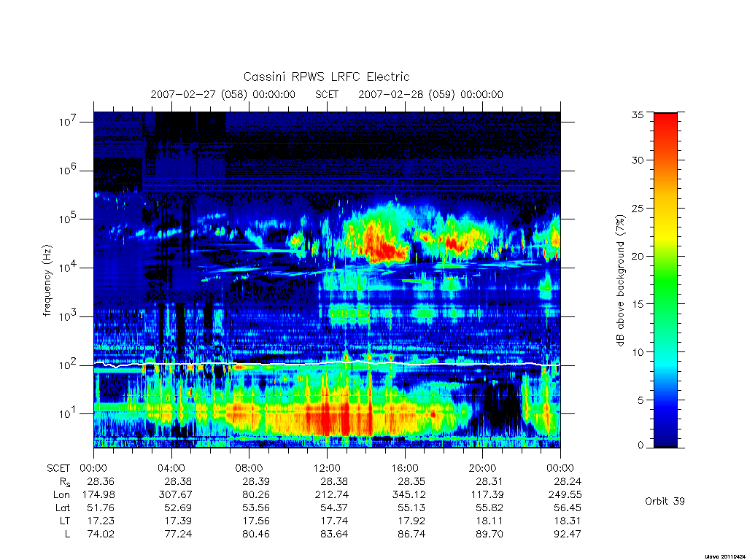Click the color scale value "25"

click(x=637, y=208)
